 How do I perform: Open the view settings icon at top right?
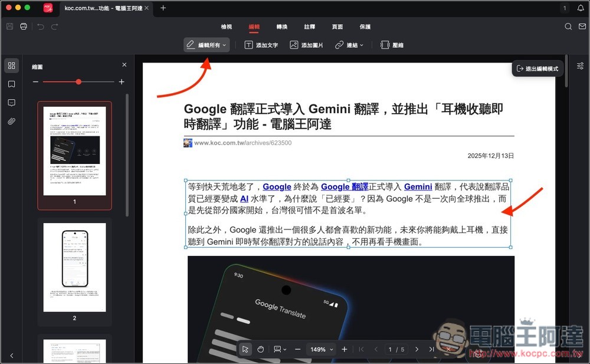click(x=579, y=67)
